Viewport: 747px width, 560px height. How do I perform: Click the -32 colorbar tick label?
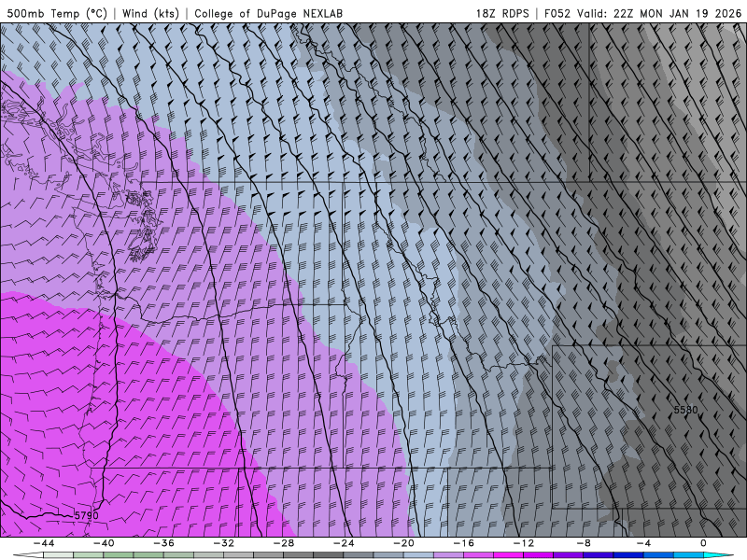[223, 543]
